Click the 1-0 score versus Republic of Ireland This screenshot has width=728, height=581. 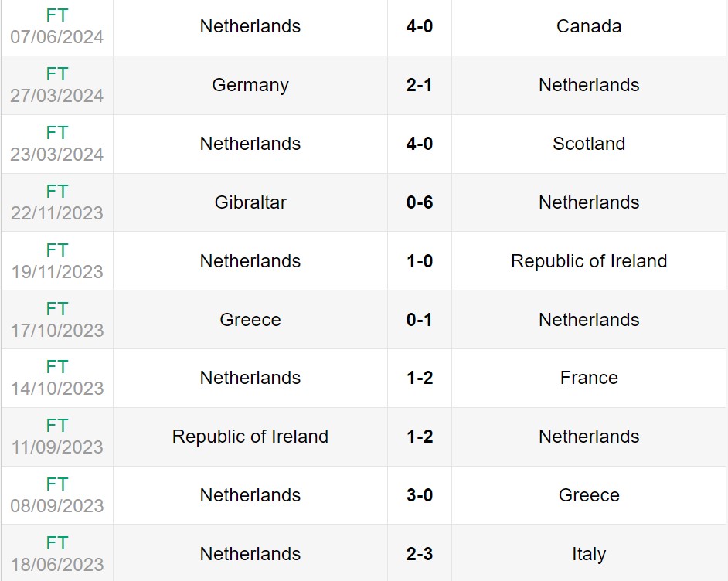click(x=419, y=261)
